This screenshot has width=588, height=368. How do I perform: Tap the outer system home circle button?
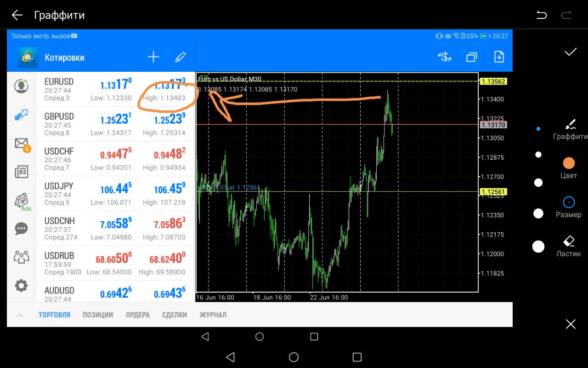click(294, 357)
